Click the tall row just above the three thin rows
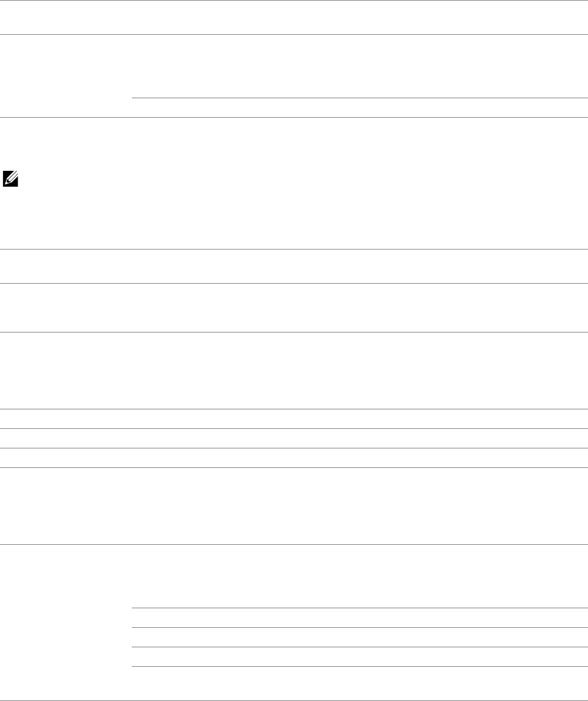588x701 pixels. [293, 370]
